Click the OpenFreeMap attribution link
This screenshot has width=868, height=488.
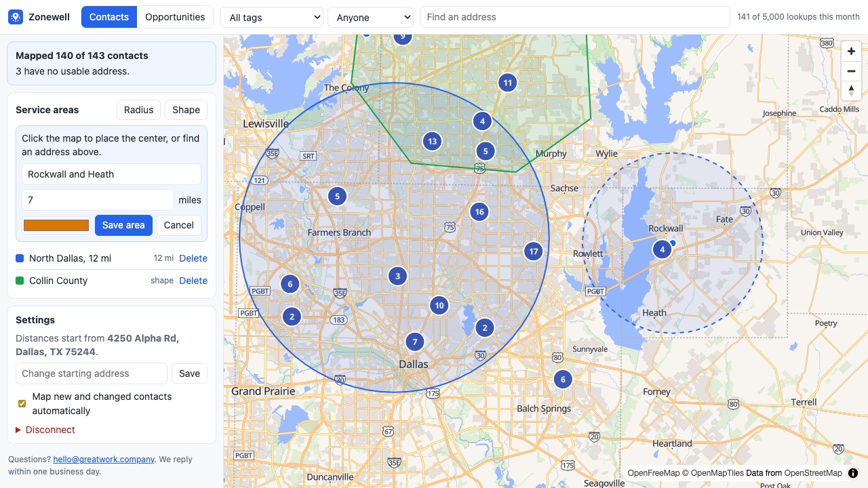coord(653,473)
